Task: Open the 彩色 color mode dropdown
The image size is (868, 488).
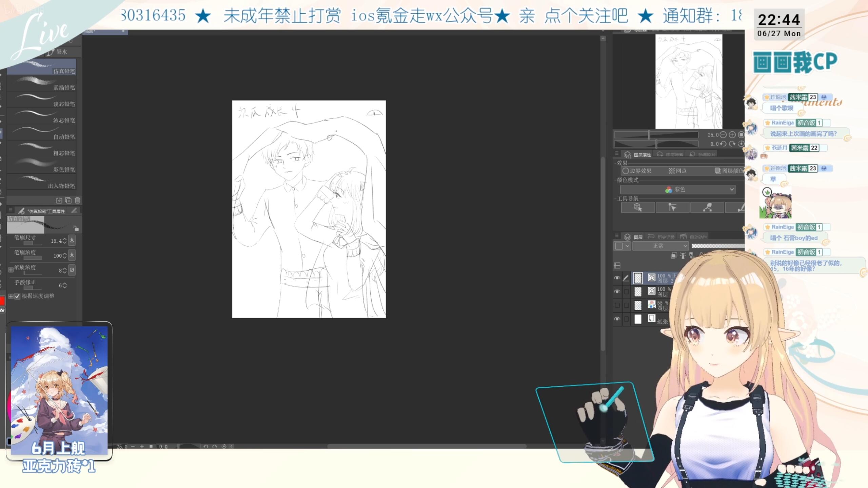Action: pyautogui.click(x=678, y=189)
